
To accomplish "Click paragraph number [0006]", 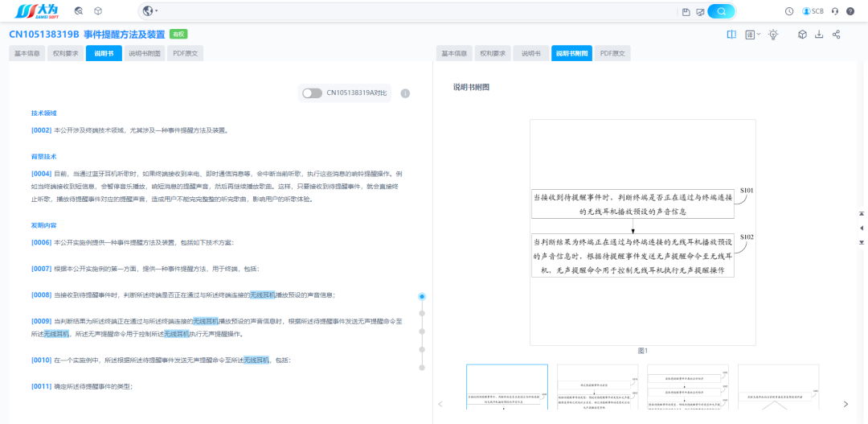I will click(42, 243).
